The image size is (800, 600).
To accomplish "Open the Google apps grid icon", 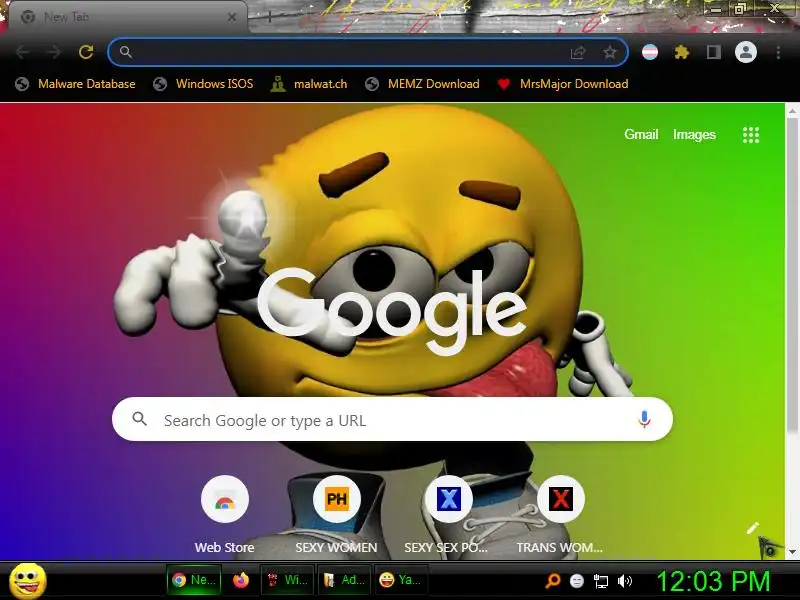I will (x=751, y=135).
